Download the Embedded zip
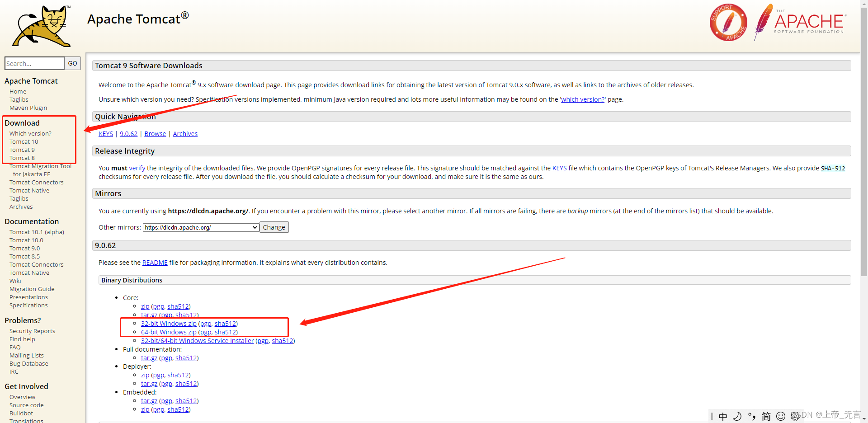868x423 pixels. click(x=145, y=409)
